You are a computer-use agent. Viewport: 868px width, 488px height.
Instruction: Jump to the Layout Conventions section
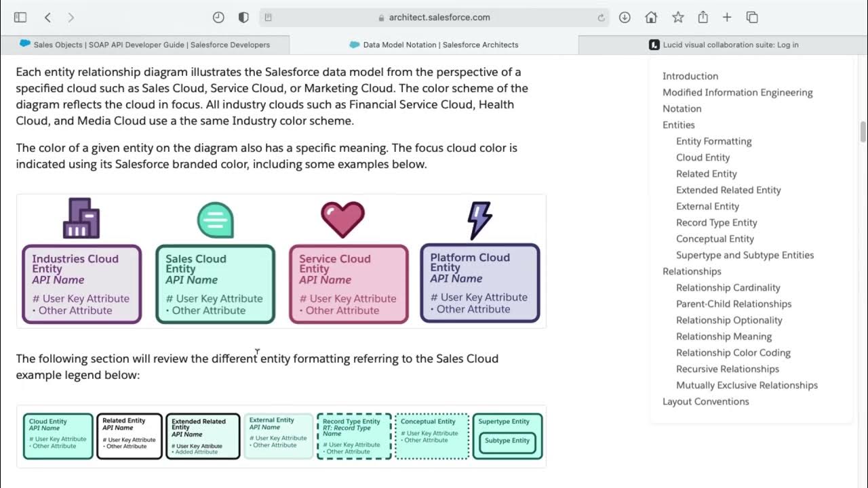pos(706,401)
